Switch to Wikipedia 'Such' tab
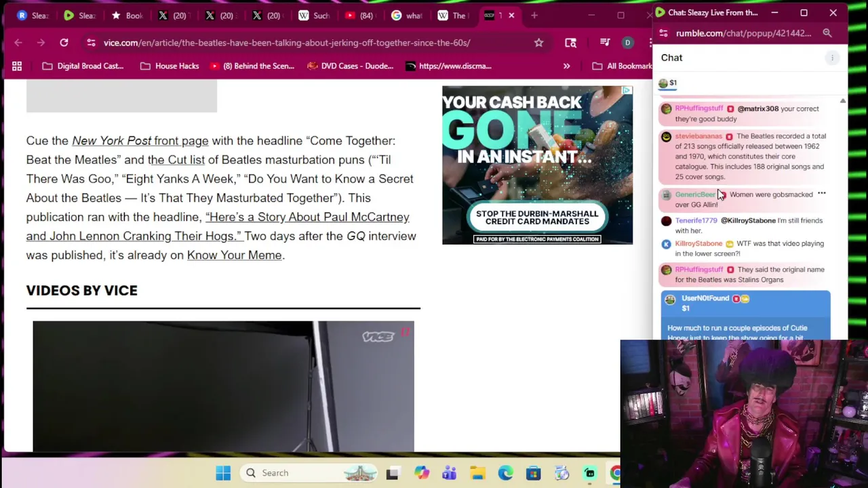Image resolution: width=868 pixels, height=488 pixels. pyautogui.click(x=313, y=15)
